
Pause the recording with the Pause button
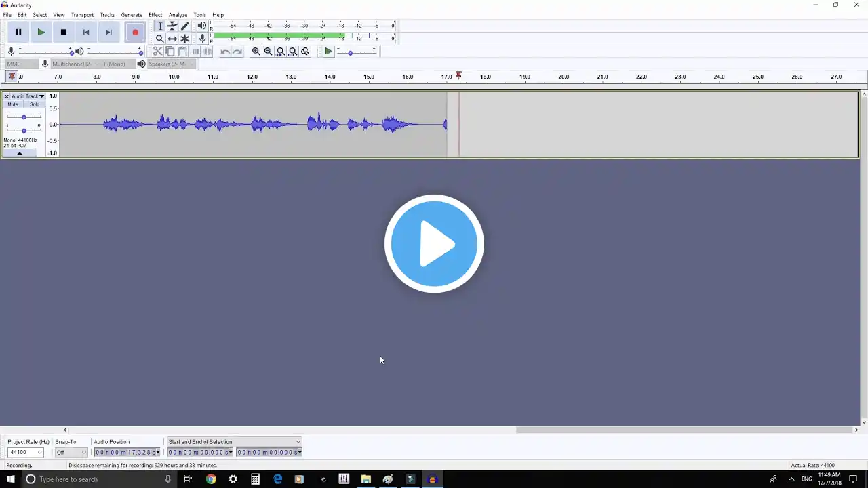click(x=18, y=32)
